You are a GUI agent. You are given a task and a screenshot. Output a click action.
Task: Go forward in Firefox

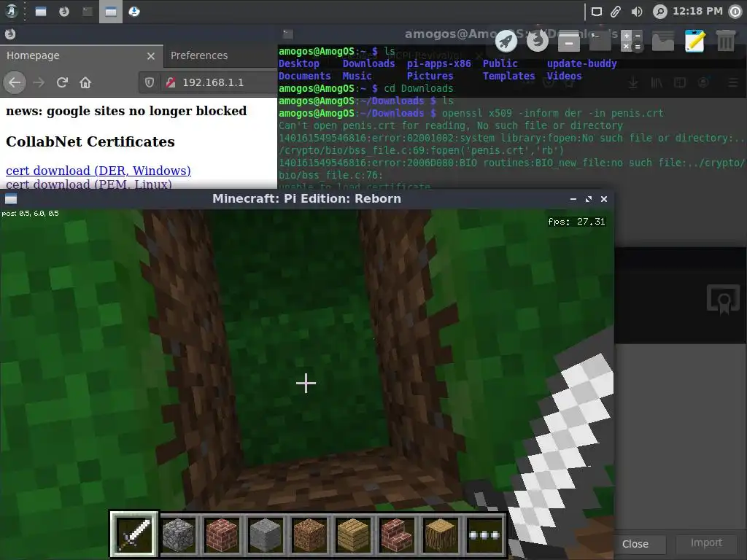[x=39, y=82]
